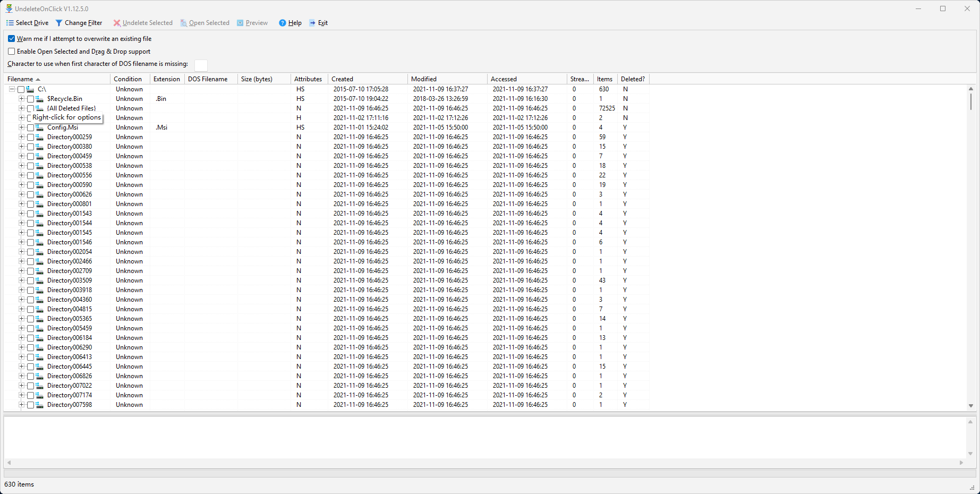This screenshot has width=980, height=494.
Task: Expand the Directory002466 node
Action: point(21,261)
